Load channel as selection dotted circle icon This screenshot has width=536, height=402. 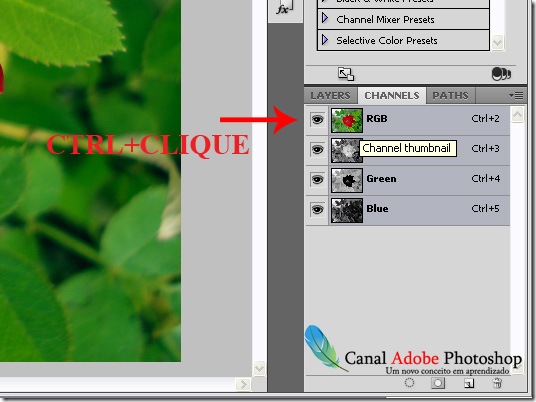click(x=409, y=383)
